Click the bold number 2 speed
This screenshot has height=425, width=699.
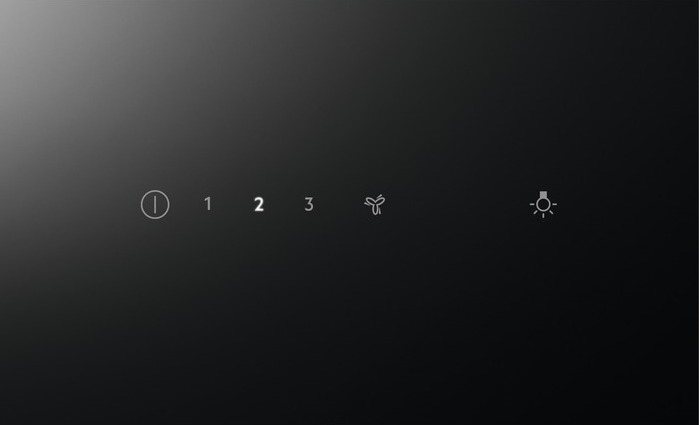click(259, 205)
